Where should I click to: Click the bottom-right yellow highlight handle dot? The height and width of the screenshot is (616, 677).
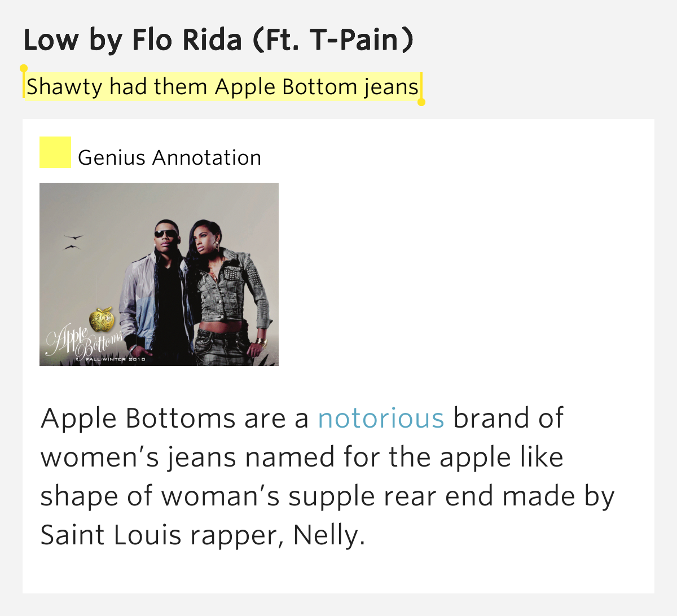[421, 102]
